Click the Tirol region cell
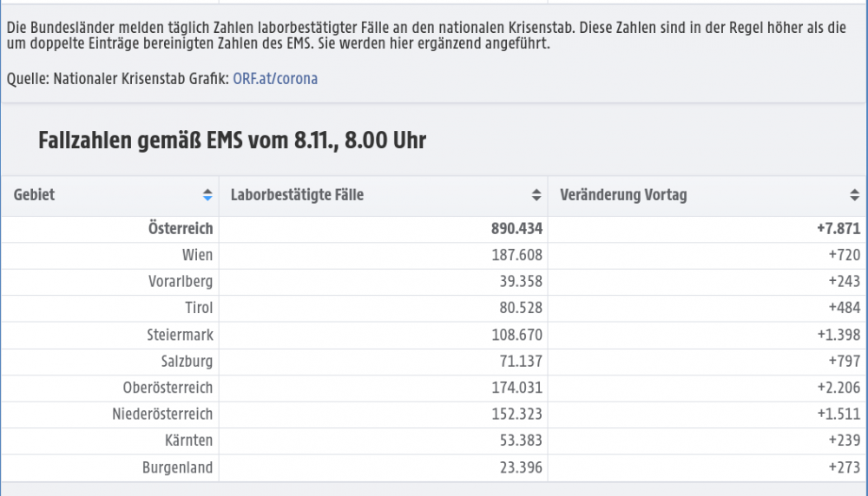Viewport: 868px width, 496px height. pyautogui.click(x=198, y=308)
